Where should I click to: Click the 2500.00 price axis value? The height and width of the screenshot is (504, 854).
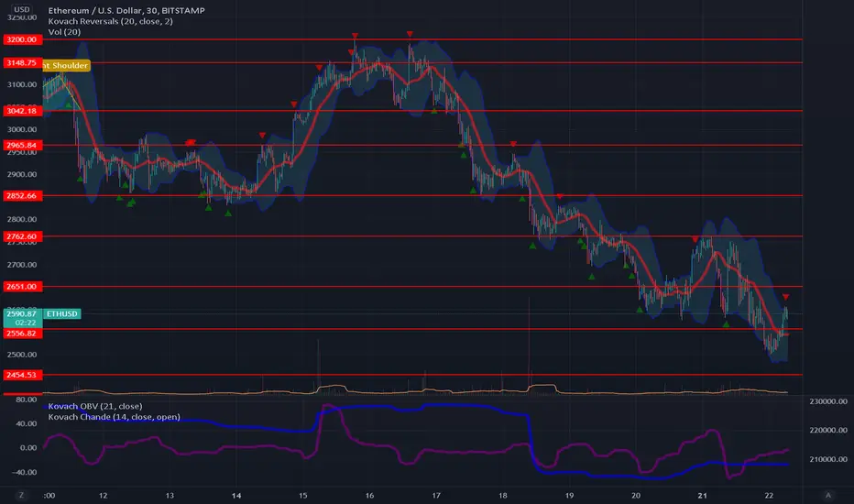point(22,354)
